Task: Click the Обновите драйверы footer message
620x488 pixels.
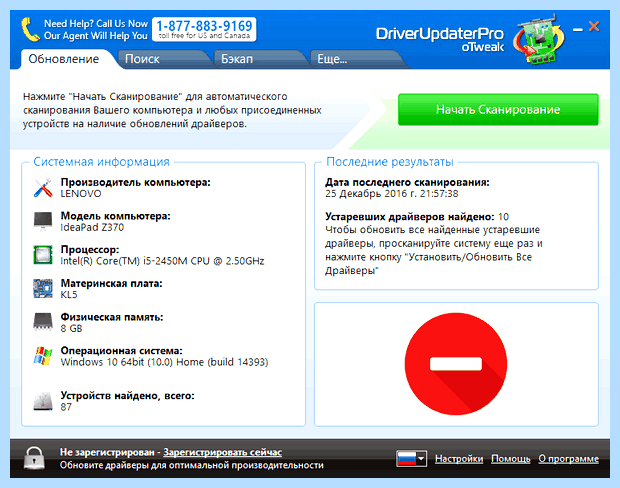Action: pyautogui.click(x=192, y=465)
